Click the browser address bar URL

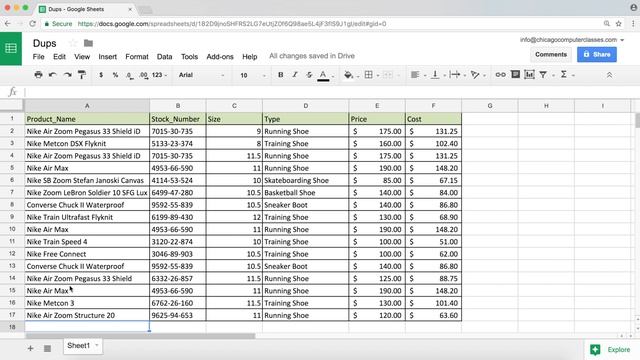pyautogui.click(x=231, y=24)
